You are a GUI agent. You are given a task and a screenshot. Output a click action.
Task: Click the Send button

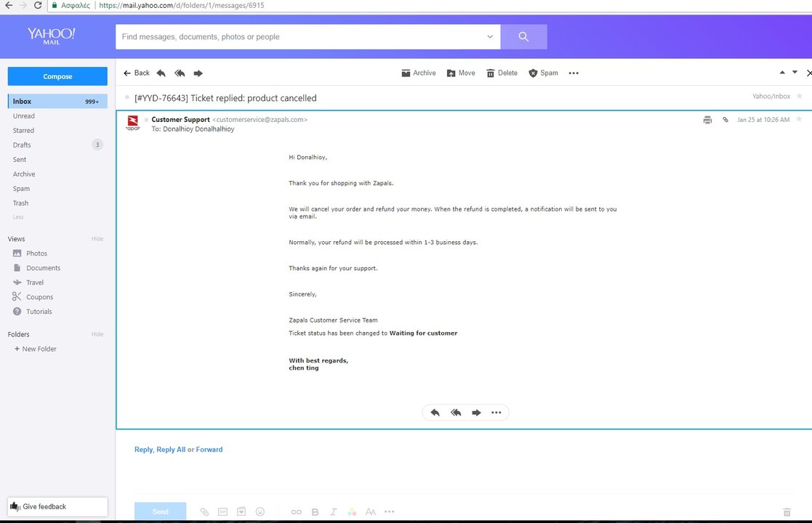[x=161, y=511]
